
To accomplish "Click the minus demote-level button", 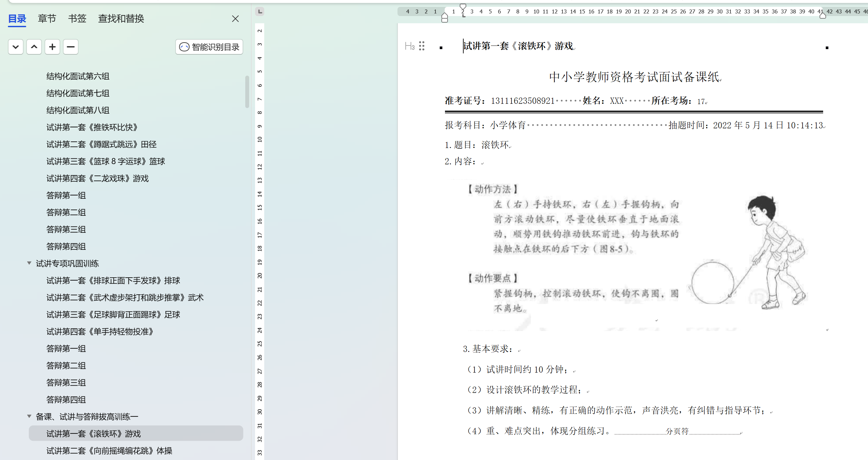I will (70, 47).
